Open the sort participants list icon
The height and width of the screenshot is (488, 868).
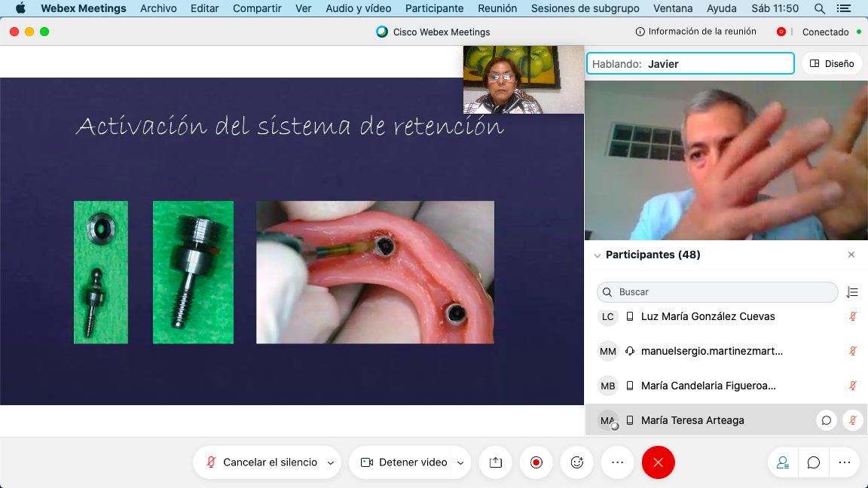tap(852, 292)
